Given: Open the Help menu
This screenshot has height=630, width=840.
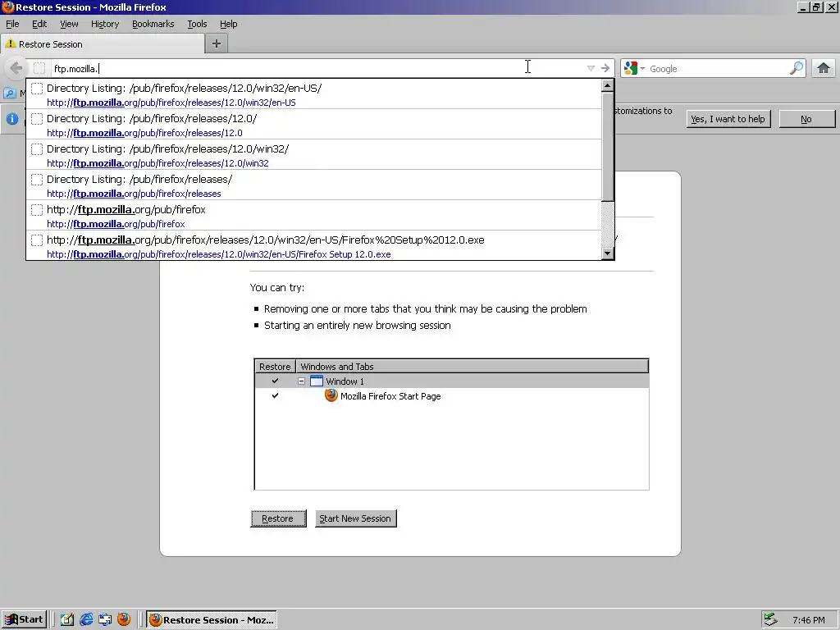Looking at the screenshot, I should [x=229, y=24].
